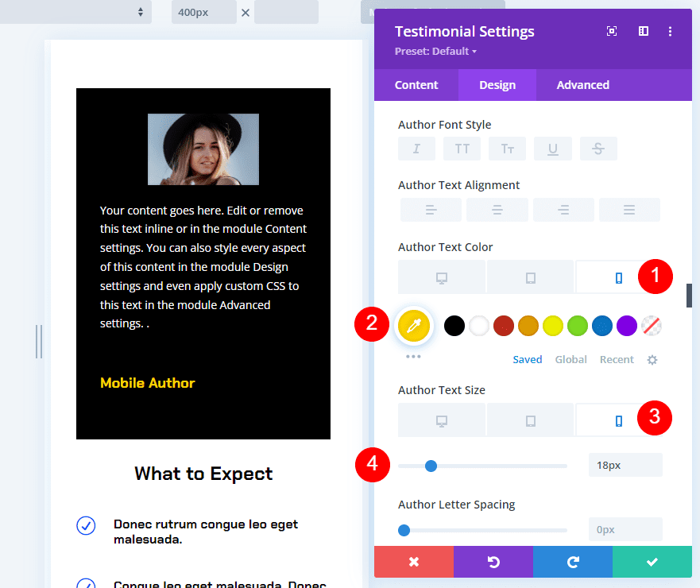Open the Advanced tab
The width and height of the screenshot is (700, 588).
point(582,85)
